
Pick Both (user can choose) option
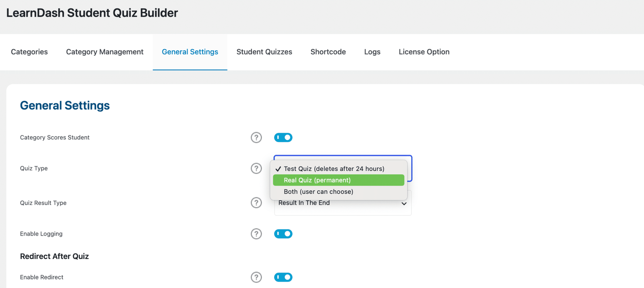pos(339,192)
